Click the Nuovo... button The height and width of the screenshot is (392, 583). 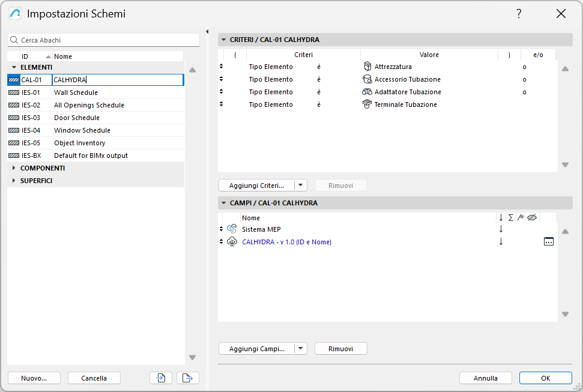(x=34, y=378)
